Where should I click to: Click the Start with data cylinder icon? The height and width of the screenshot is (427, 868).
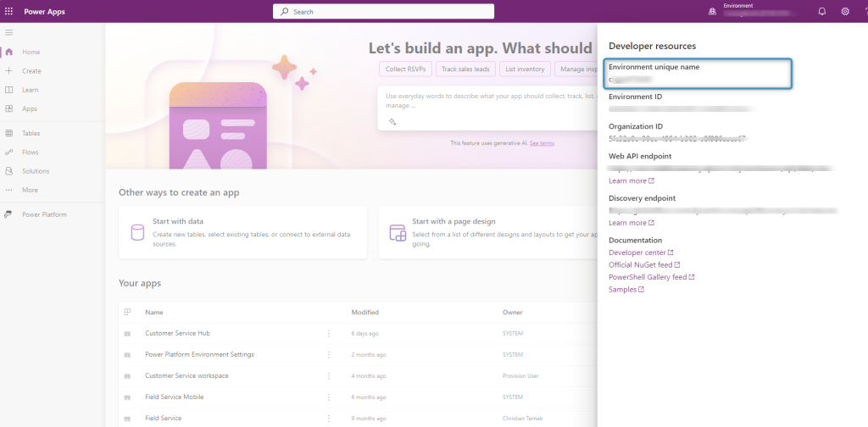pyautogui.click(x=137, y=232)
